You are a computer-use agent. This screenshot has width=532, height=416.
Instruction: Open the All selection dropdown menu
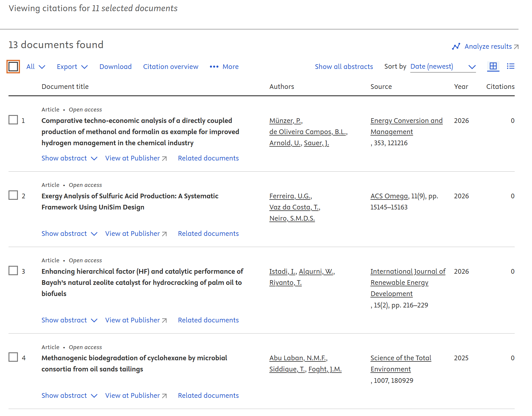click(35, 67)
